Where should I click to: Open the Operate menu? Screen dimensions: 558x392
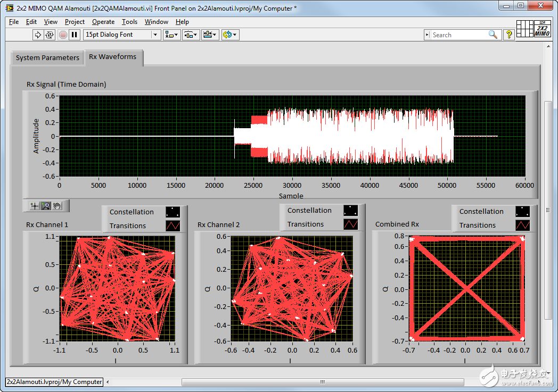tap(103, 22)
